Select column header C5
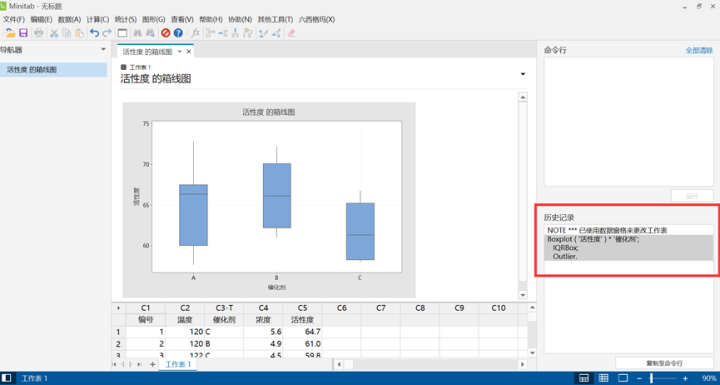The image size is (720, 385). 302,308
